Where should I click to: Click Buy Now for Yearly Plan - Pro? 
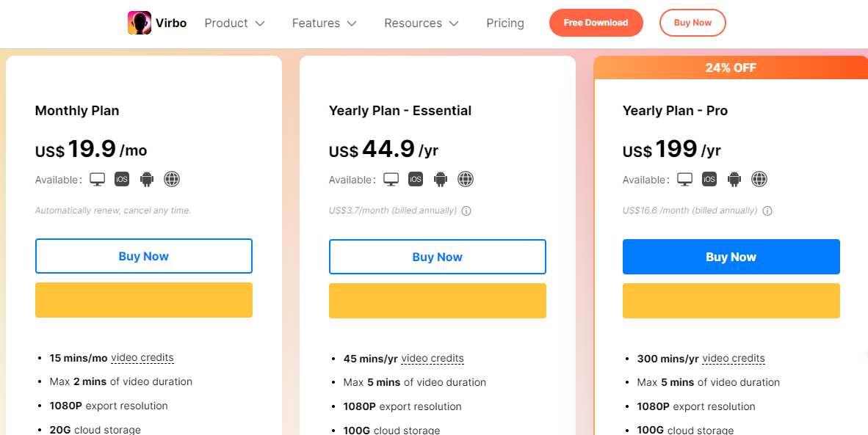(x=731, y=257)
